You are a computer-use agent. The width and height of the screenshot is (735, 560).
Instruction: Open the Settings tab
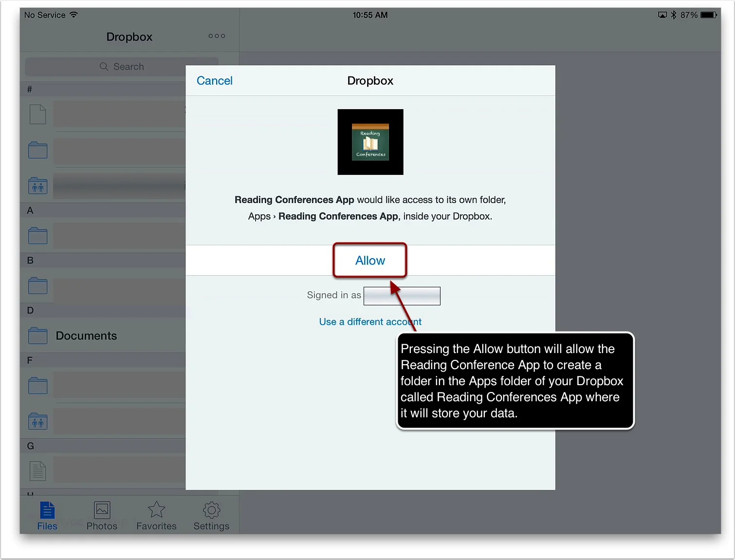coord(211,516)
